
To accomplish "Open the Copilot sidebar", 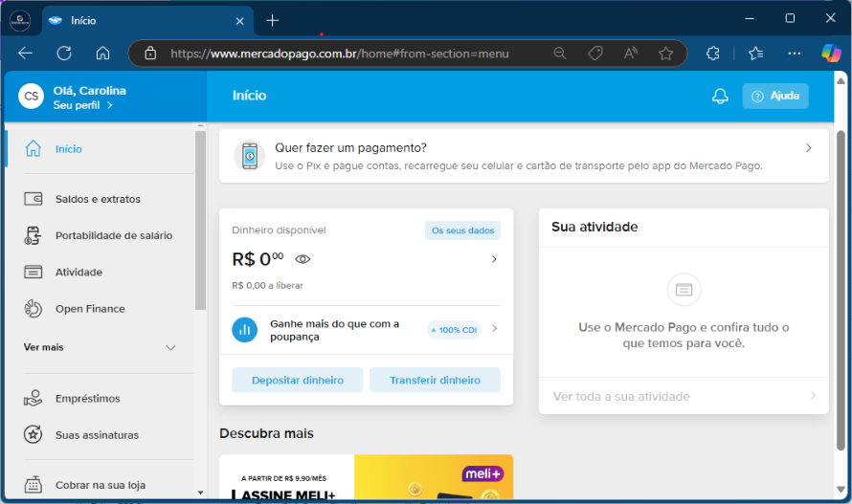I will pos(831,54).
